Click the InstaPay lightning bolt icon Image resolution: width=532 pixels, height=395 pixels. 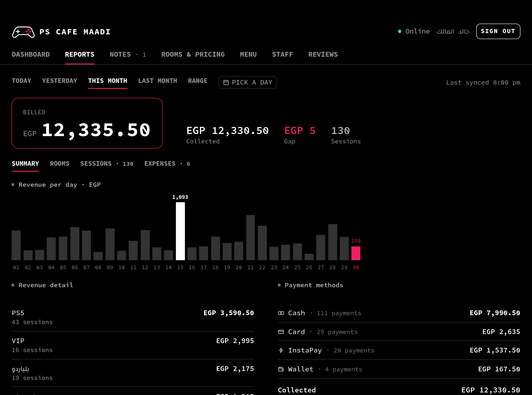(x=281, y=351)
